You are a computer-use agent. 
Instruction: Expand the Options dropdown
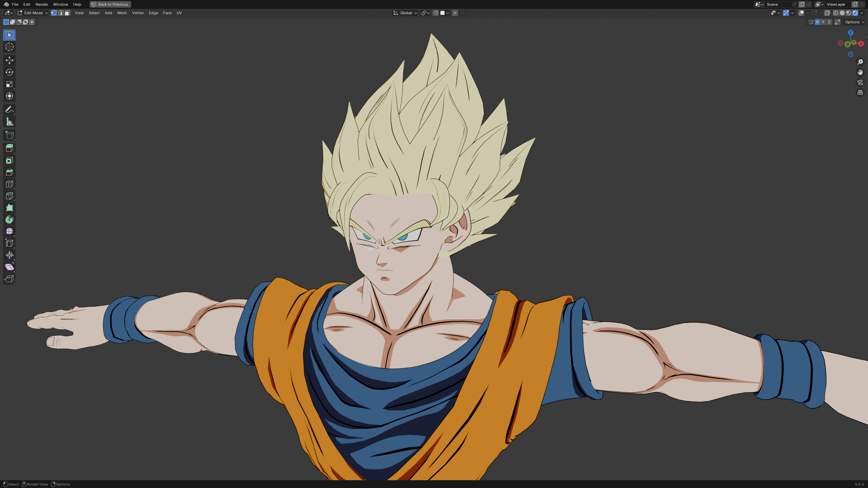click(854, 22)
